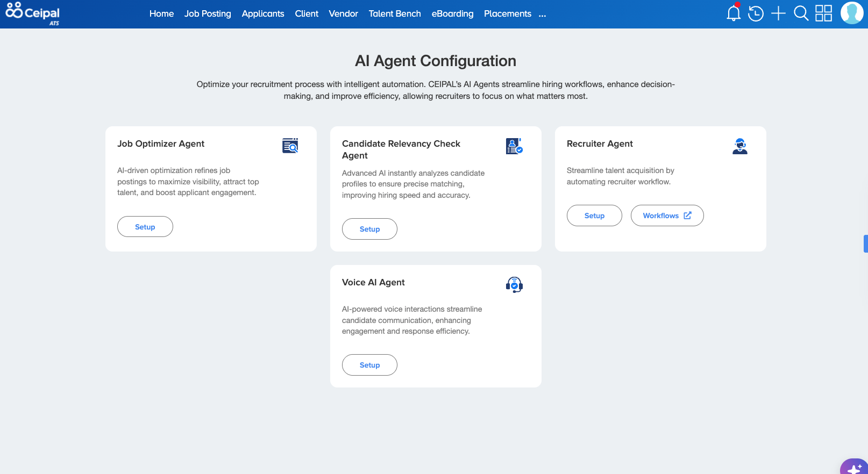Open the Vendor menu

coord(343,13)
